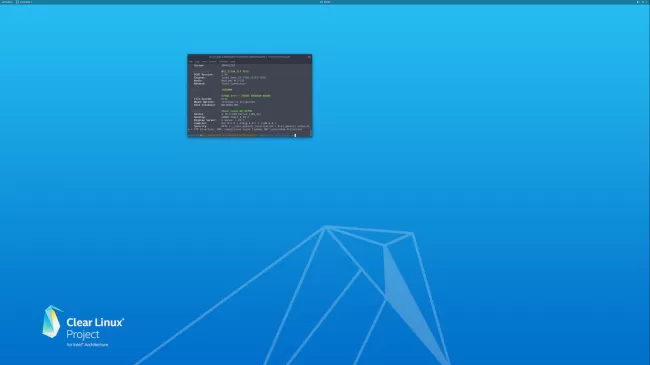This screenshot has width=650, height=365.
Task: Open the Edit menu in terminal window
Action: pyautogui.click(x=197, y=61)
